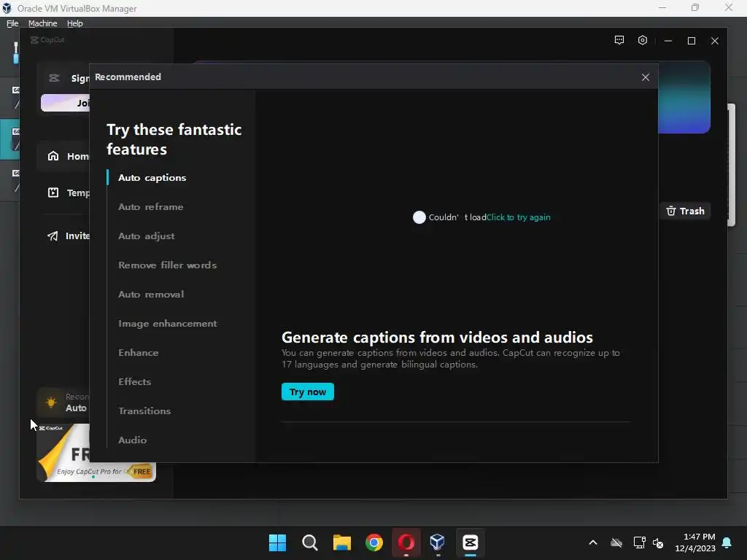Select Transitions feature
The width and height of the screenshot is (747, 560).
click(144, 411)
